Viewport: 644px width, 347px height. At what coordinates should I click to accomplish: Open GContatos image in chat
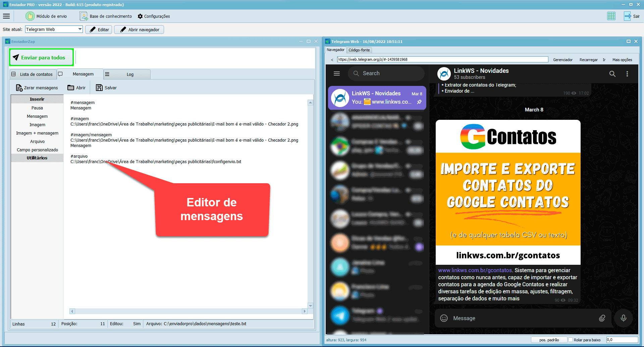508,192
